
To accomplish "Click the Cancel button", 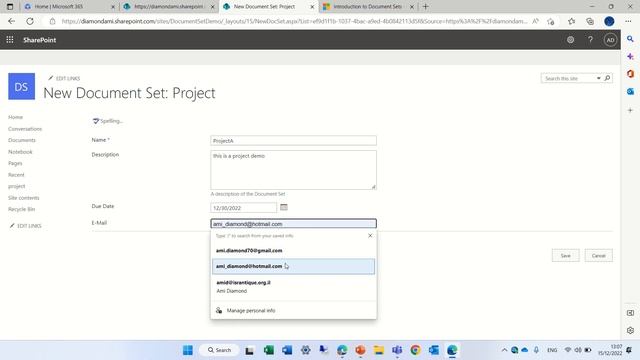I will click(598, 256).
